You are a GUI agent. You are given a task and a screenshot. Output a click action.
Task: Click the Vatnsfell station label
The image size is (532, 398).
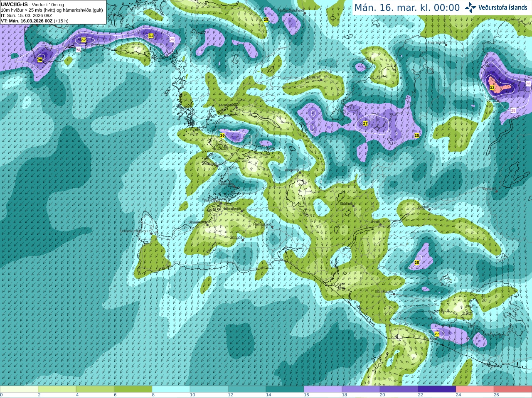pos(489,188)
